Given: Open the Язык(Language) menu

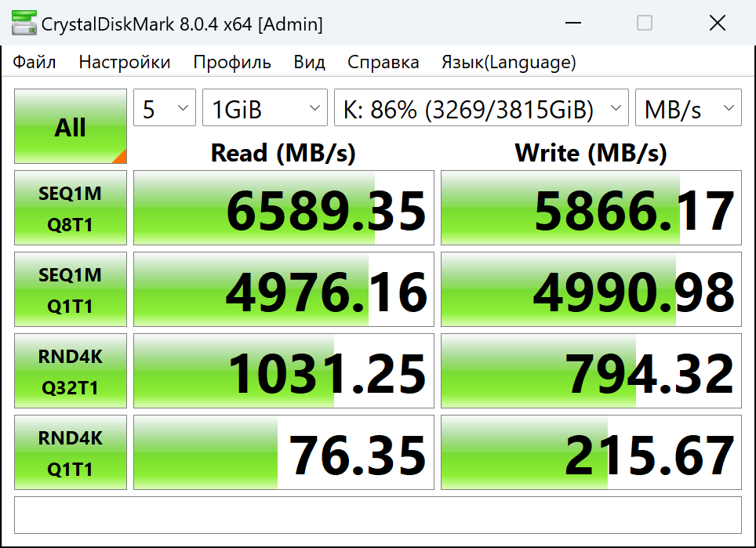Looking at the screenshot, I should [509, 62].
